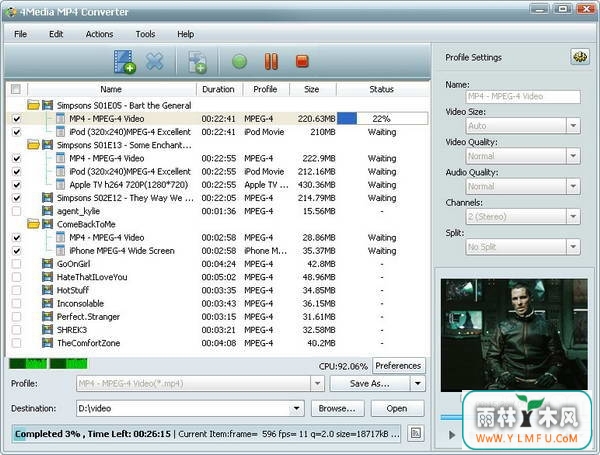
Task: Check the TheComfortZone checkbox
Action: click(16, 343)
